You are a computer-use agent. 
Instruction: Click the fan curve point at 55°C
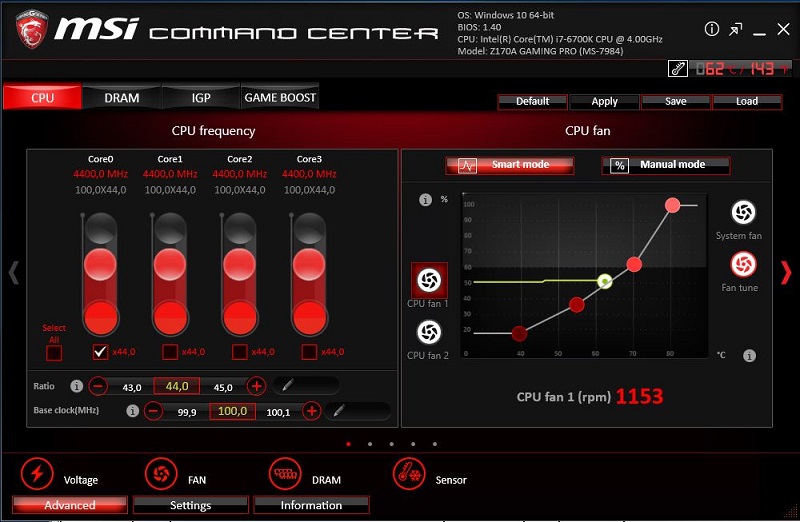pyautogui.click(x=577, y=305)
